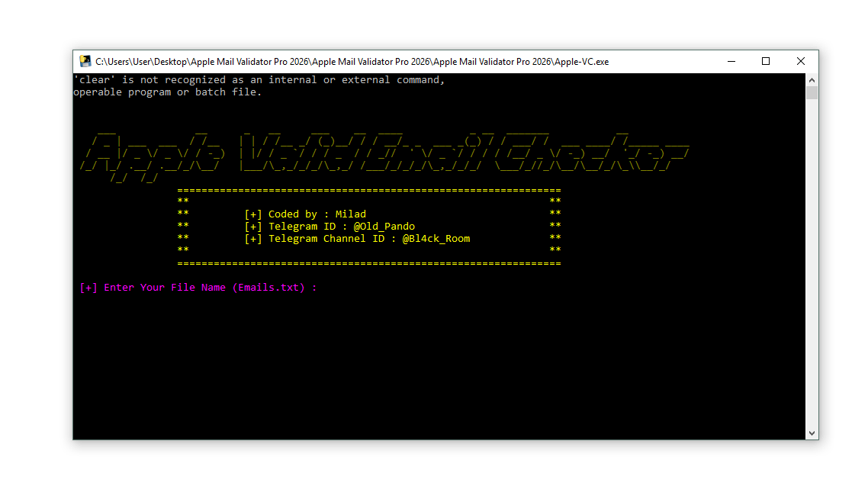Screen dimensions: 868x499
Task: Select the @Old_Pando Telegram ID text
Action: [385, 226]
